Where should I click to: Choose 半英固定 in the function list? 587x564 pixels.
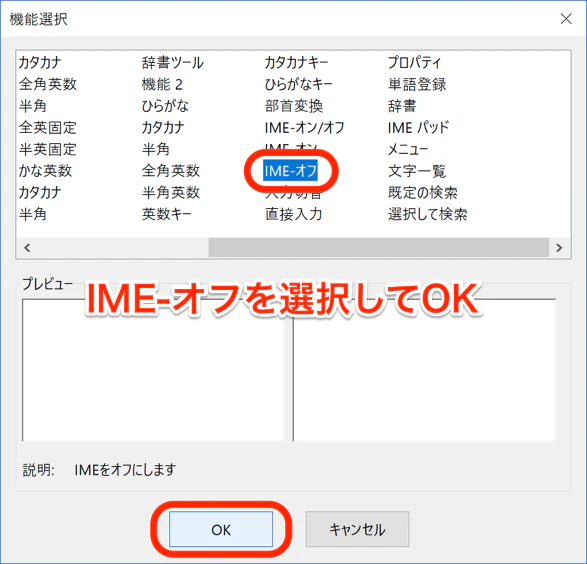pyautogui.click(x=48, y=149)
